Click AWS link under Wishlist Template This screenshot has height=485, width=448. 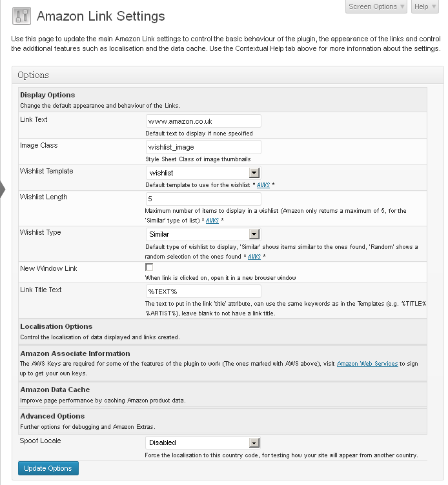click(x=263, y=185)
